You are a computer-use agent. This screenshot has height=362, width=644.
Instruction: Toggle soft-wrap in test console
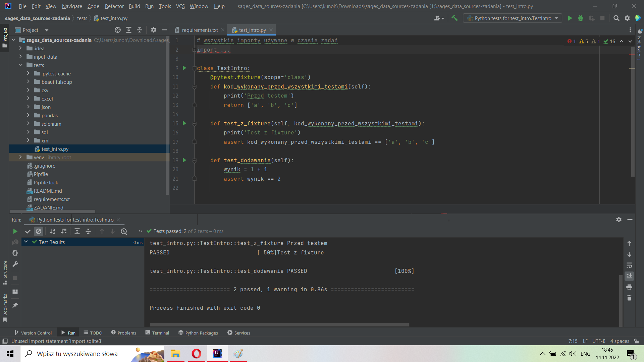[629, 265]
